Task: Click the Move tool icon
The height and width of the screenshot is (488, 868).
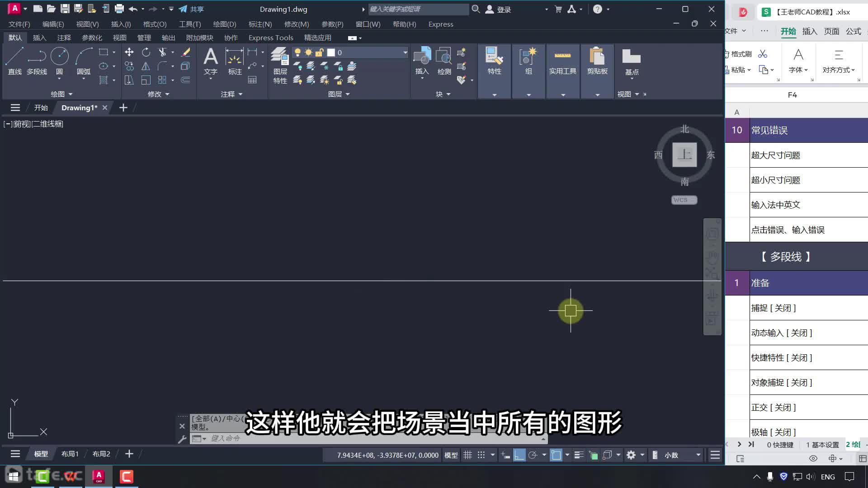Action: 129,52
